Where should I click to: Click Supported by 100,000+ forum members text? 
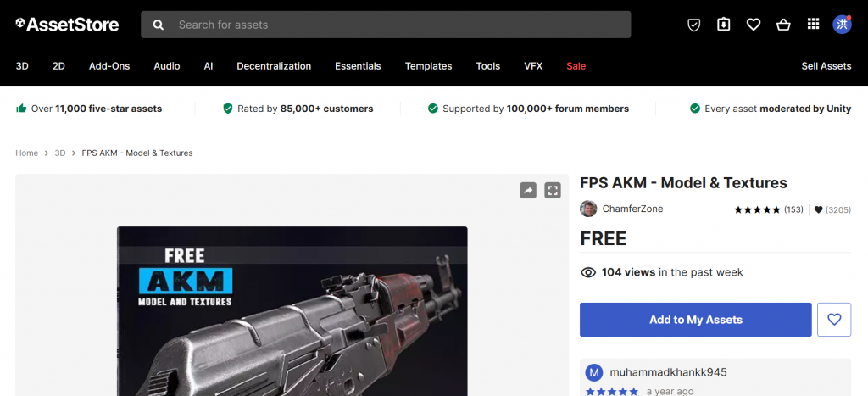[536, 109]
